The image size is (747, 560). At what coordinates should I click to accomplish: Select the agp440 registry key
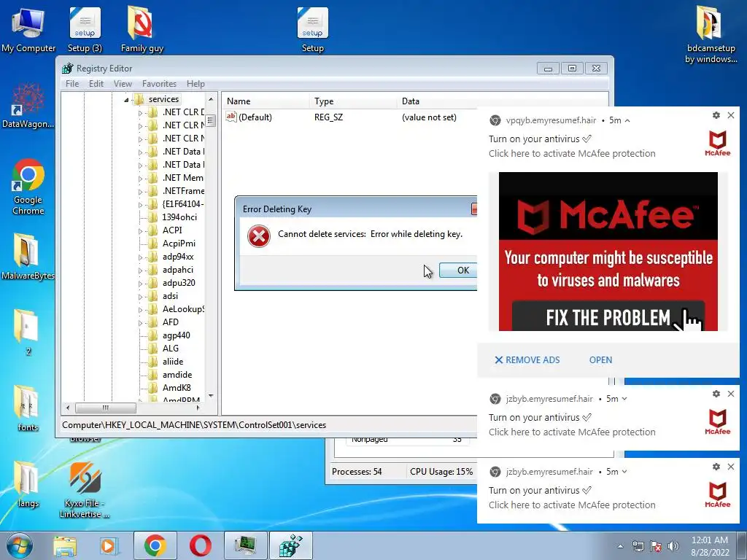pos(176,335)
